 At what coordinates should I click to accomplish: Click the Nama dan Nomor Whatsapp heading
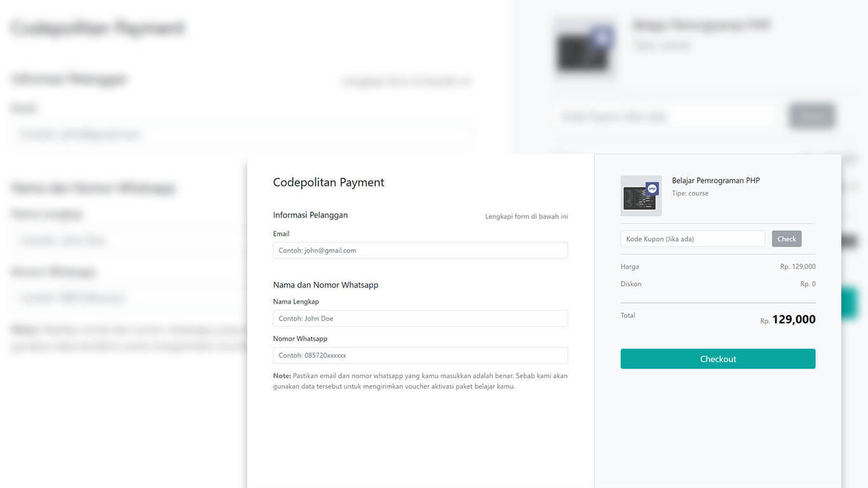[x=325, y=285]
